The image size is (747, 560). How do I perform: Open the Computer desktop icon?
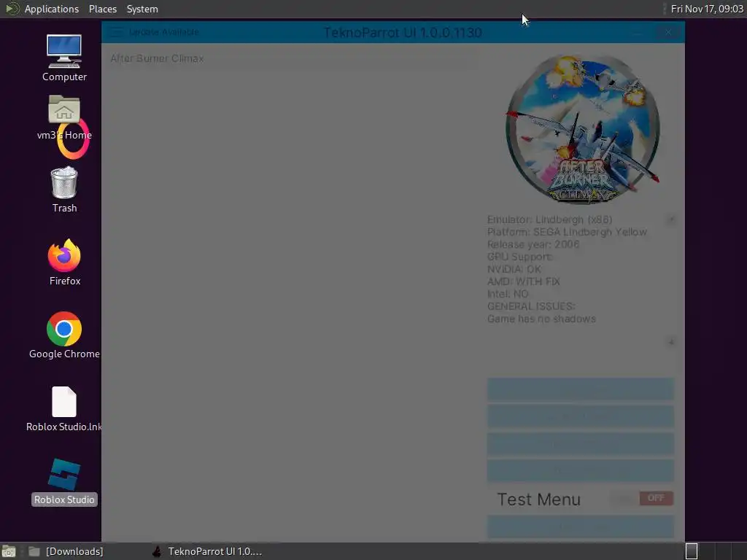click(64, 58)
